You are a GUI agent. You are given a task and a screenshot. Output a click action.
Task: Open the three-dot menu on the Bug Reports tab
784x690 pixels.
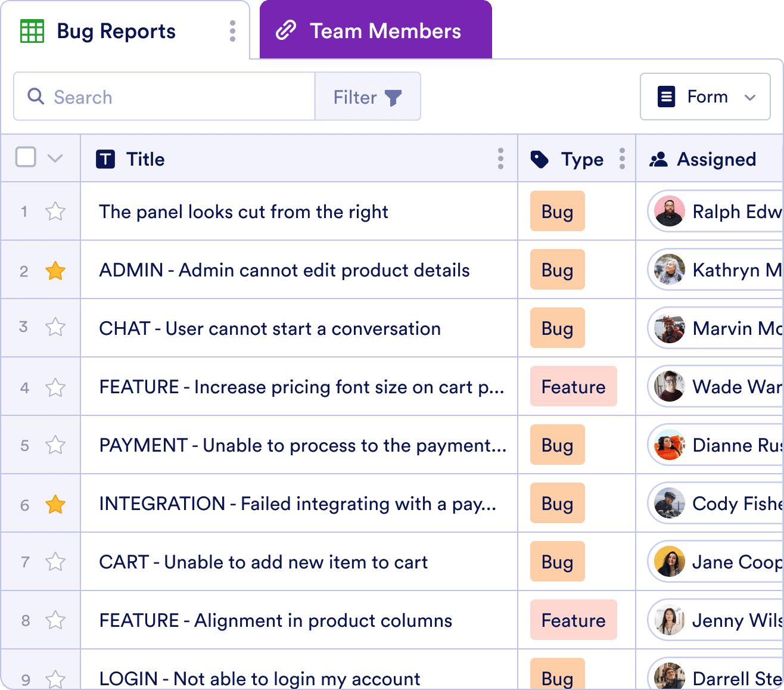(x=232, y=31)
